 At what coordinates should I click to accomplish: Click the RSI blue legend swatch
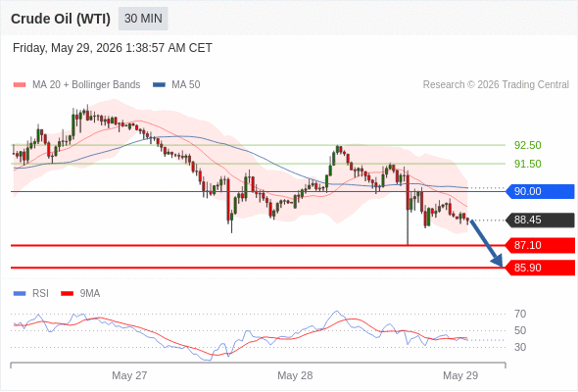tap(20, 294)
